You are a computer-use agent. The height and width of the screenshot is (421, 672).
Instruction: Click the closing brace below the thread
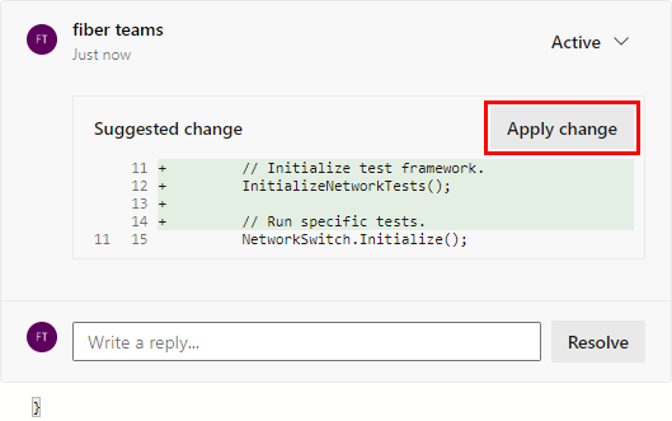(x=36, y=407)
